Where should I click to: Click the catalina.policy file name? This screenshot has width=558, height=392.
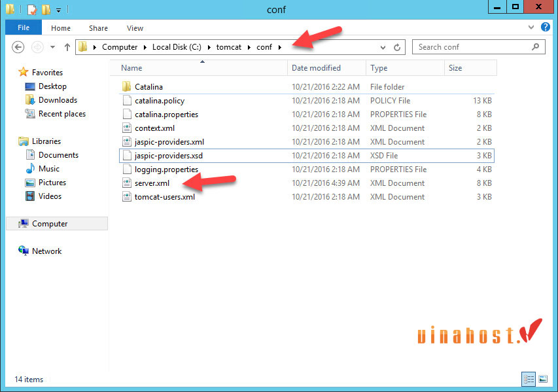[160, 101]
